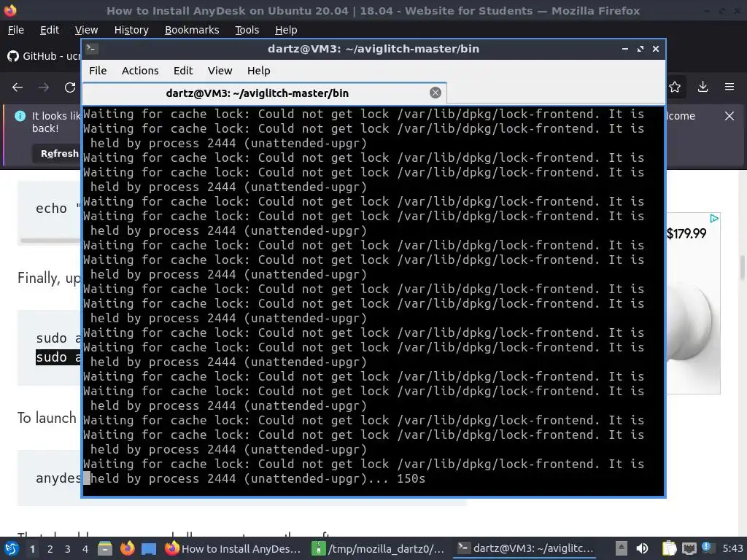Click the $179.99 product advertisement
This screenshot has height=560, width=747.
click(x=693, y=303)
